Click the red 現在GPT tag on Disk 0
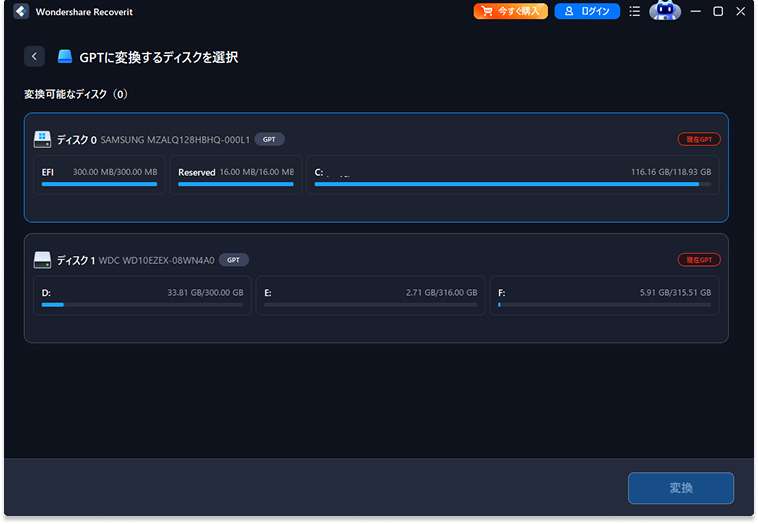Screen dimensions: 758x524 coord(698,139)
